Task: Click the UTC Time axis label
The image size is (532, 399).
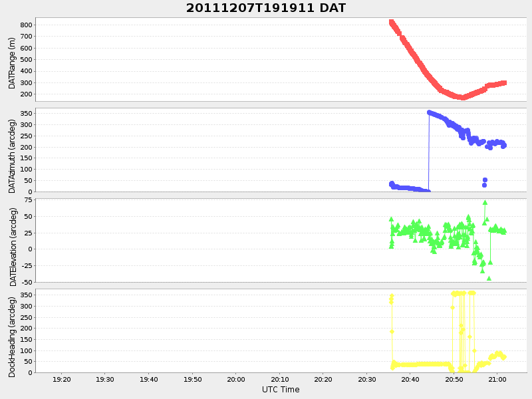Action: point(281,390)
